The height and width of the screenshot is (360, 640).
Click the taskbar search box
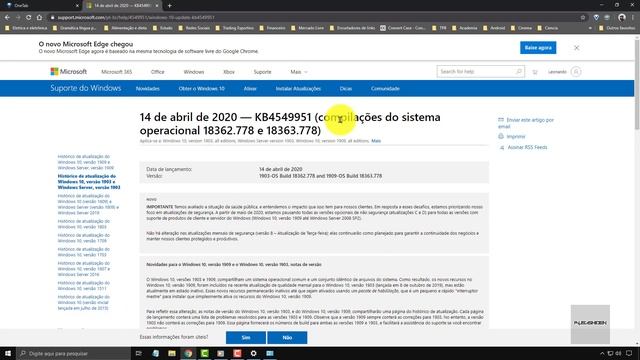(73, 353)
